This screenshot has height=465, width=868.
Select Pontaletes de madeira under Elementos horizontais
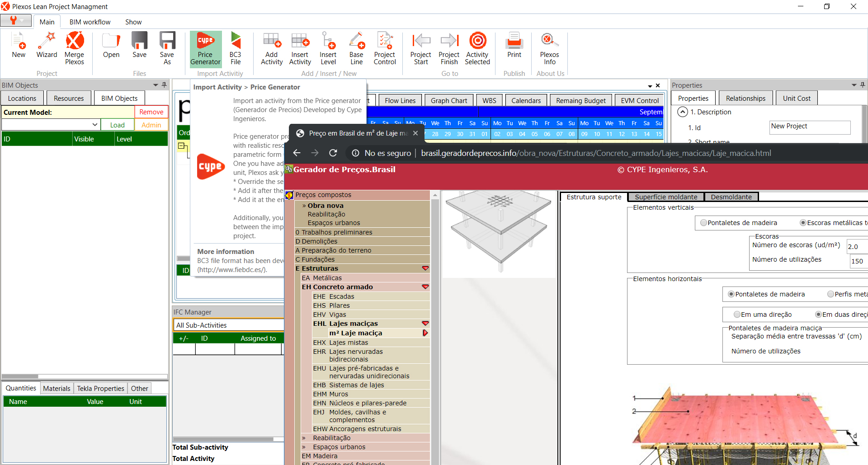[x=731, y=294]
